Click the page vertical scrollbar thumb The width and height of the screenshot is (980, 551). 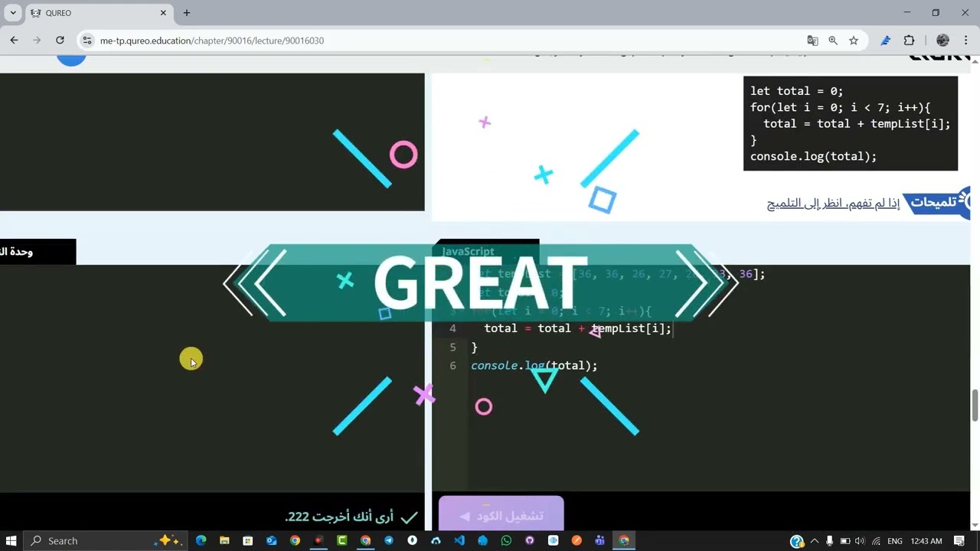coord(975,405)
